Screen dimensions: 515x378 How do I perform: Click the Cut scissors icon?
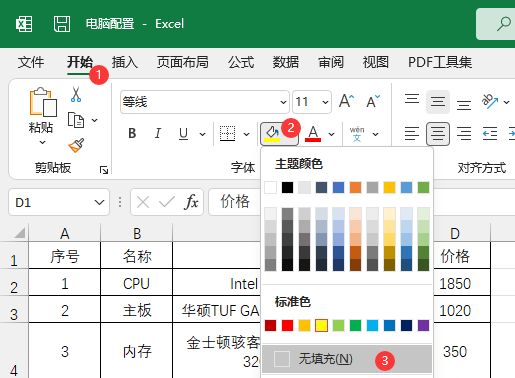coord(76,94)
